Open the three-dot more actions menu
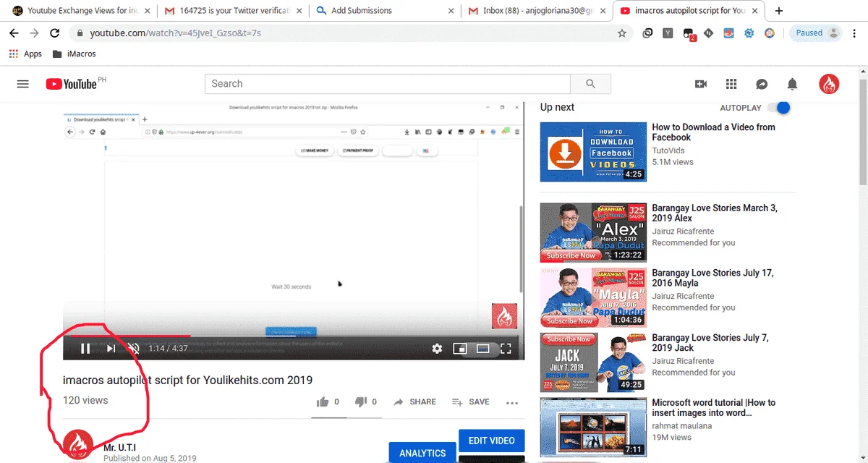Image resolution: width=868 pixels, height=463 pixels. coord(512,403)
